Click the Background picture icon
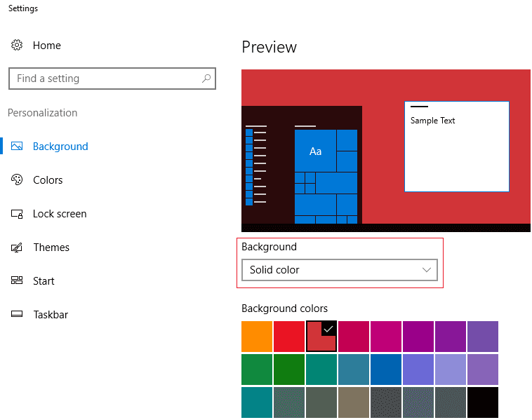 17,146
